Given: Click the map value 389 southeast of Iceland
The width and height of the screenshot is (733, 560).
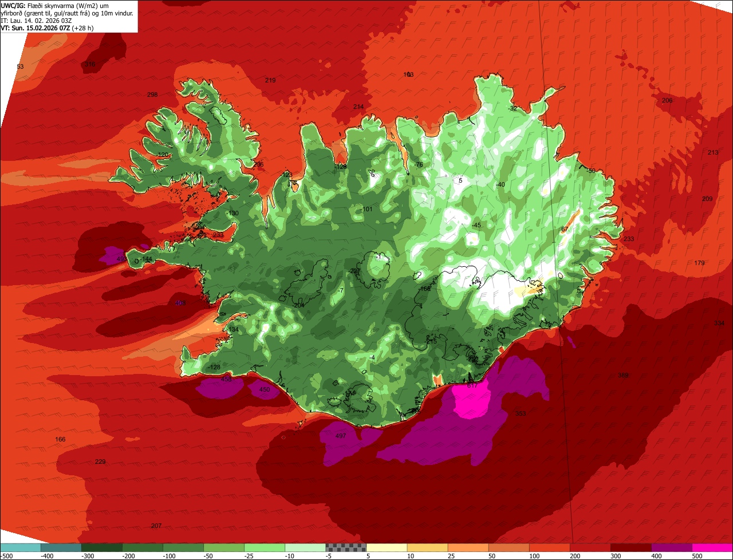Looking at the screenshot, I should tap(623, 375).
